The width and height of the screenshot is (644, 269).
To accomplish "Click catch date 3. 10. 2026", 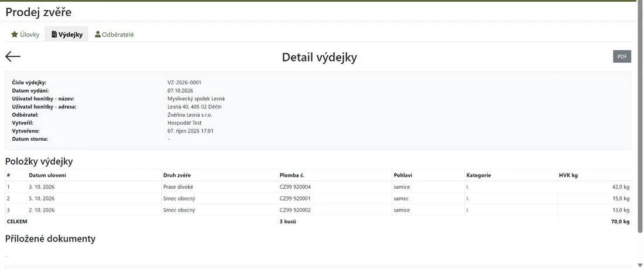I will (x=42, y=187).
